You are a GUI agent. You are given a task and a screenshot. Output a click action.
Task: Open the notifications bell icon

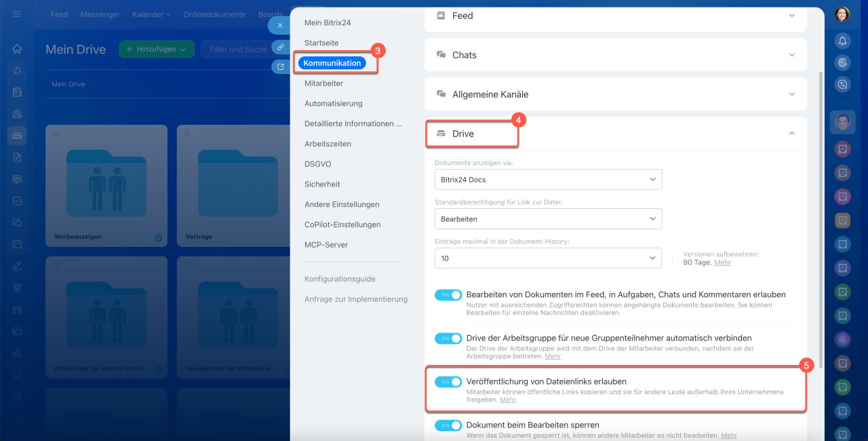842,41
